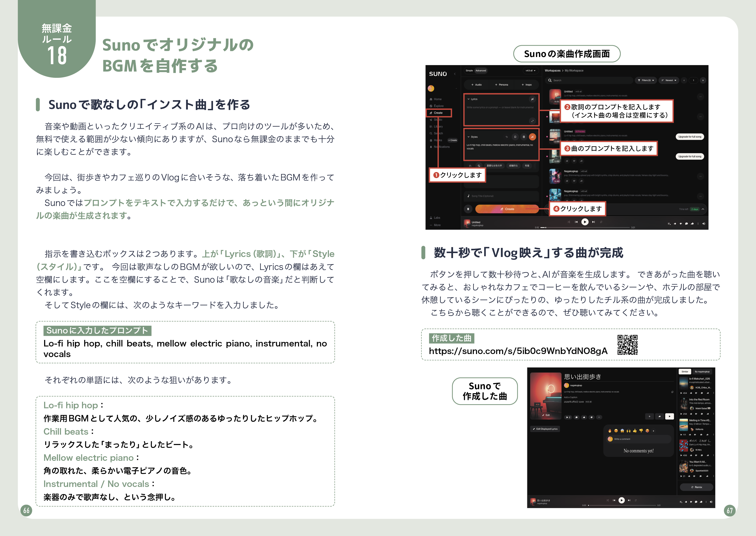Open the Home item in Suno sidebar

[x=437, y=99]
